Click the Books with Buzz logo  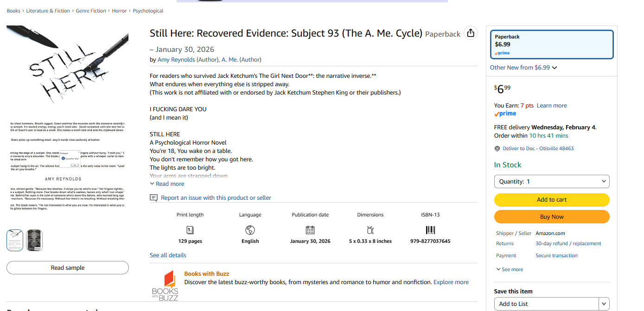(165, 285)
